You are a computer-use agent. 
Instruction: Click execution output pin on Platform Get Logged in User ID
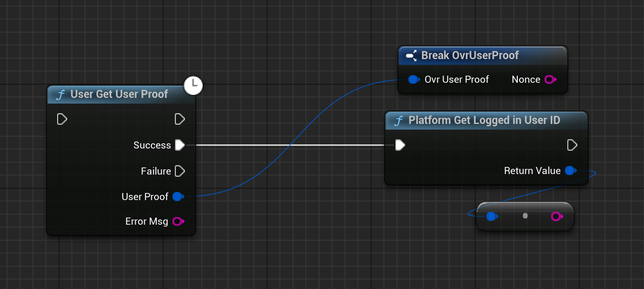[572, 145]
